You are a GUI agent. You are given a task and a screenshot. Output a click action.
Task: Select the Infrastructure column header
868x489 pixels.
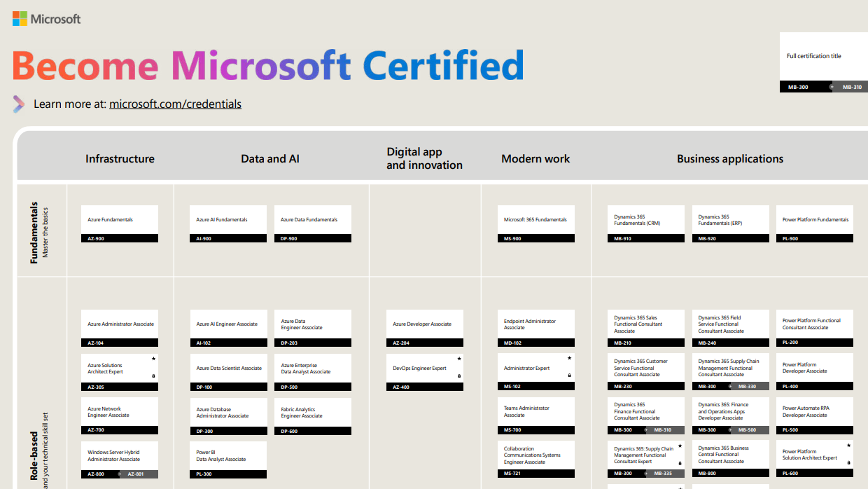tap(120, 159)
